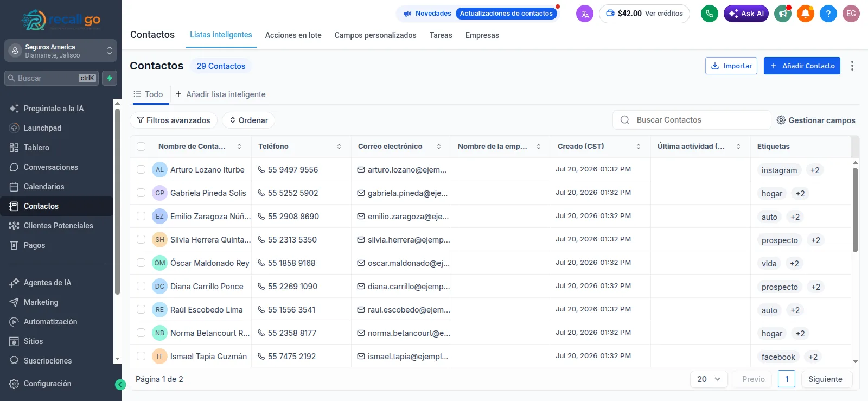
Task: Check the box for Silvia Herrera
Action: (141, 240)
